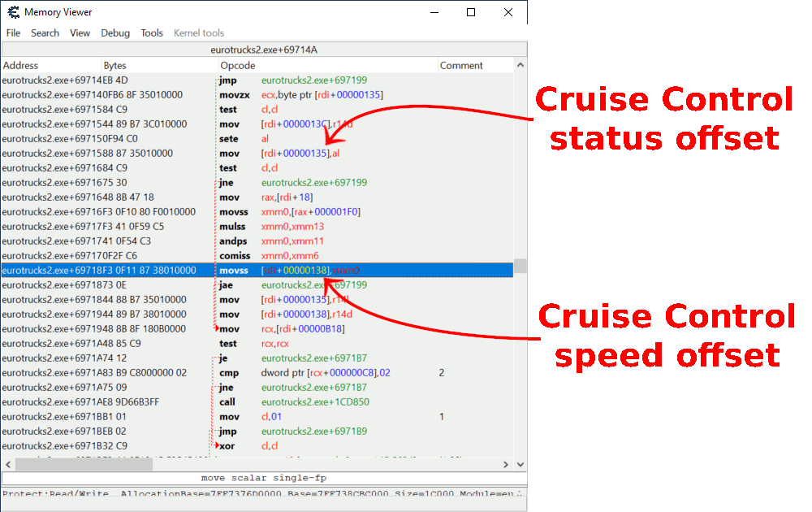The height and width of the screenshot is (512, 812).
Task: Open the View menu
Action: 80,33
